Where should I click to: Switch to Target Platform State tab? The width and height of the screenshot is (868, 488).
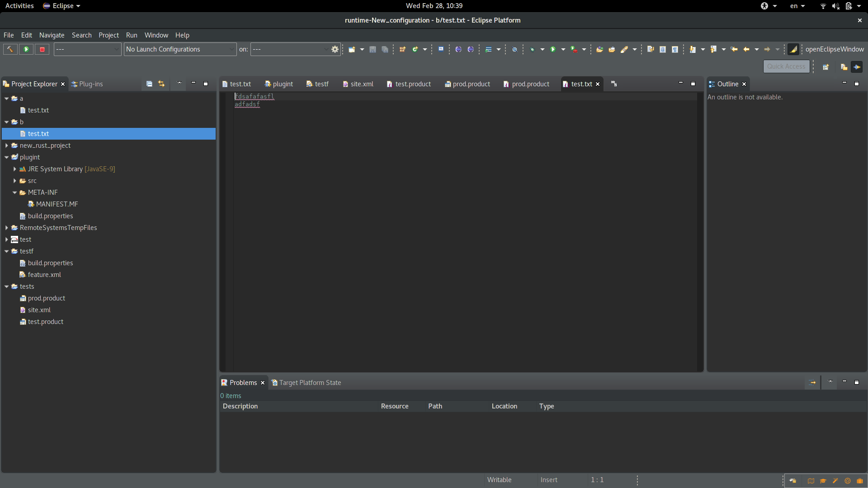(x=306, y=383)
